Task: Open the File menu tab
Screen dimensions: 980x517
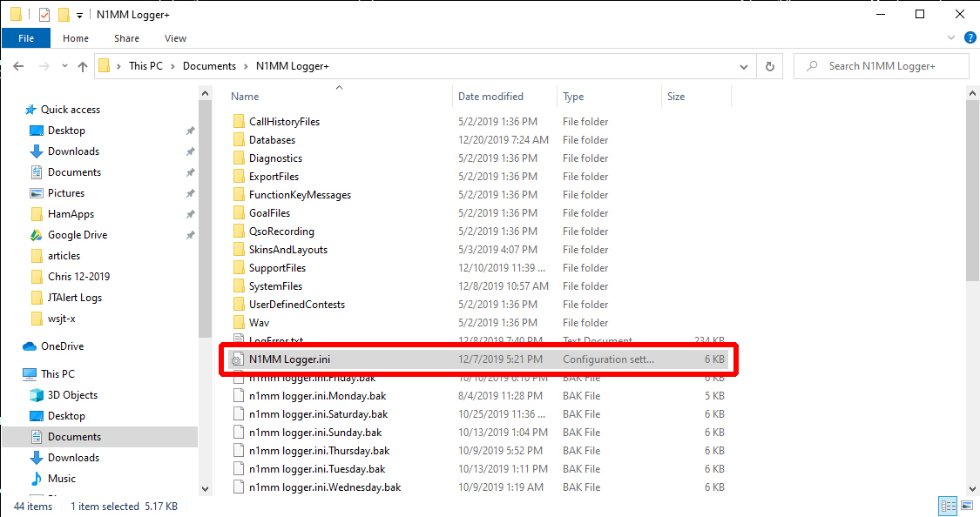Action: click(x=26, y=38)
